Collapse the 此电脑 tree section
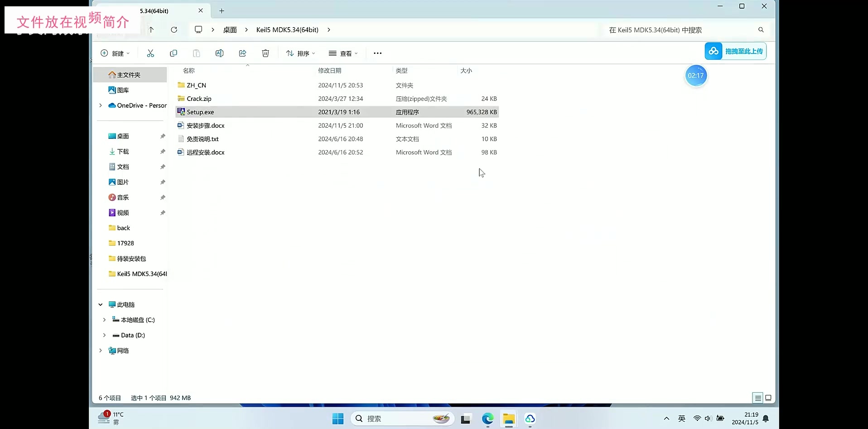This screenshot has width=868, height=429. pos(100,305)
